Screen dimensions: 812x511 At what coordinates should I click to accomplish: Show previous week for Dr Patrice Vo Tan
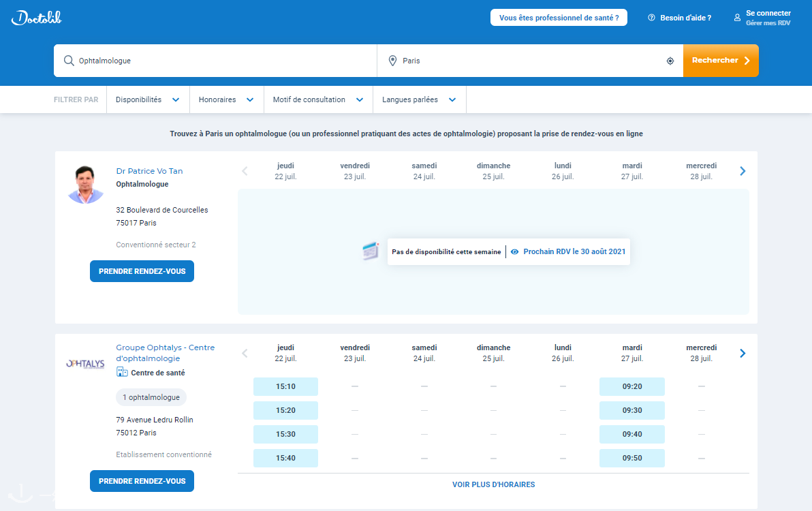coord(245,171)
